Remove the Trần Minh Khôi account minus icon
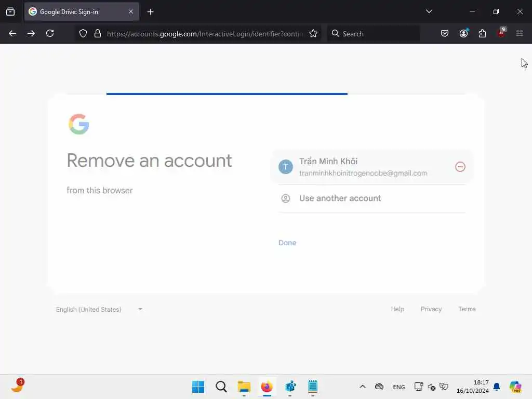Image resolution: width=532 pixels, height=399 pixels. 460,167
